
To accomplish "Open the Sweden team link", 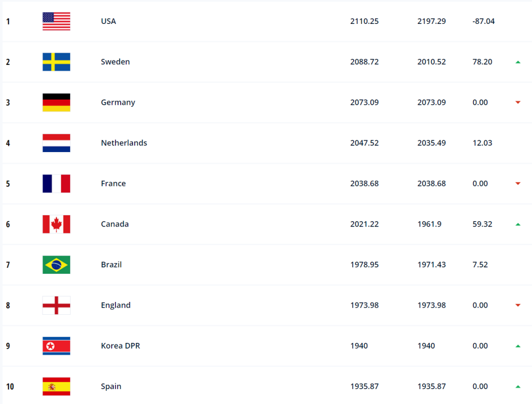I will [x=115, y=62].
